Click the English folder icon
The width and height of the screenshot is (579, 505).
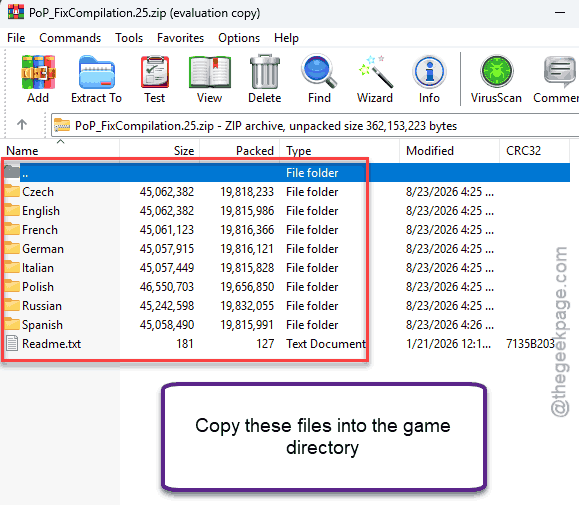(12, 210)
